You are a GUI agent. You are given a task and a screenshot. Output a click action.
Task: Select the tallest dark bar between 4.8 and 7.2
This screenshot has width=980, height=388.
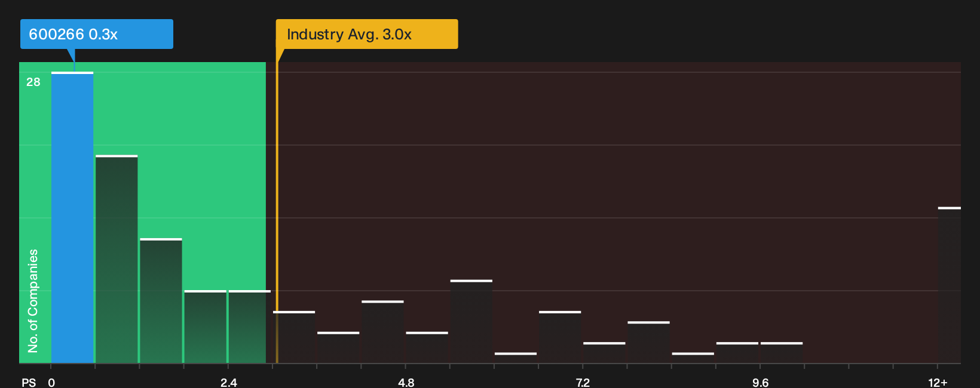tap(471, 321)
